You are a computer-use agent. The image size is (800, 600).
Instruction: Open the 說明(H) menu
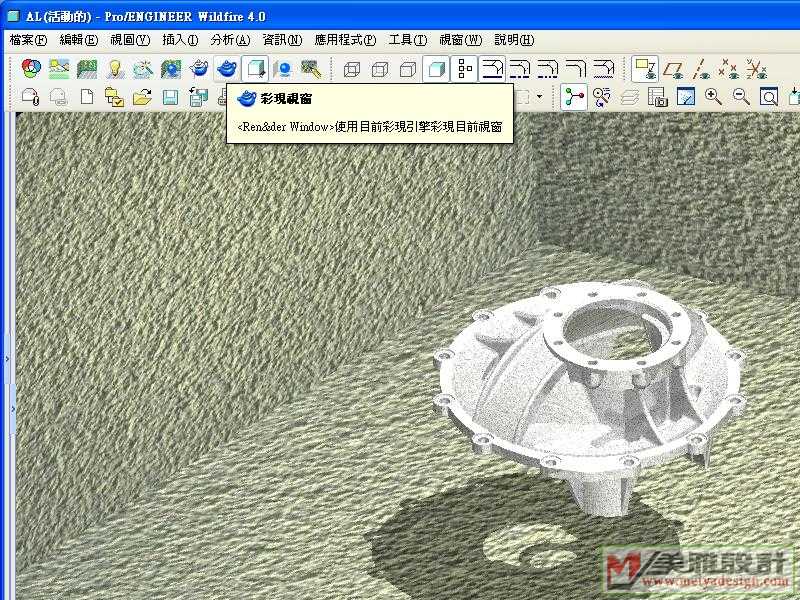tap(514, 40)
